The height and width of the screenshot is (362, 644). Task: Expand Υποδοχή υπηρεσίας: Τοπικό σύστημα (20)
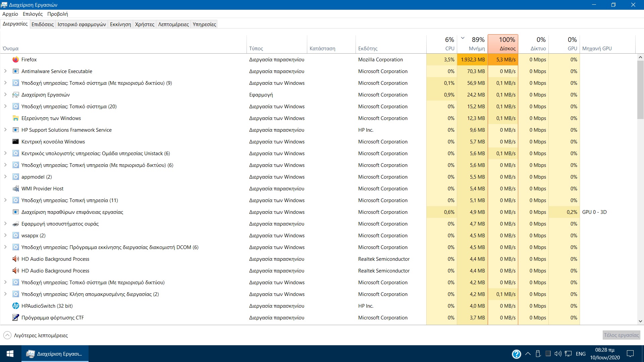coord(5,107)
